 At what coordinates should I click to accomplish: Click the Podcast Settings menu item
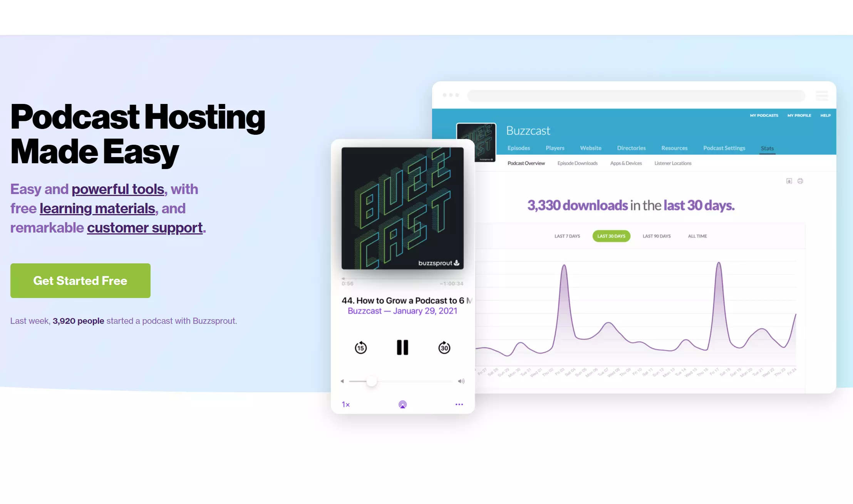tap(724, 148)
